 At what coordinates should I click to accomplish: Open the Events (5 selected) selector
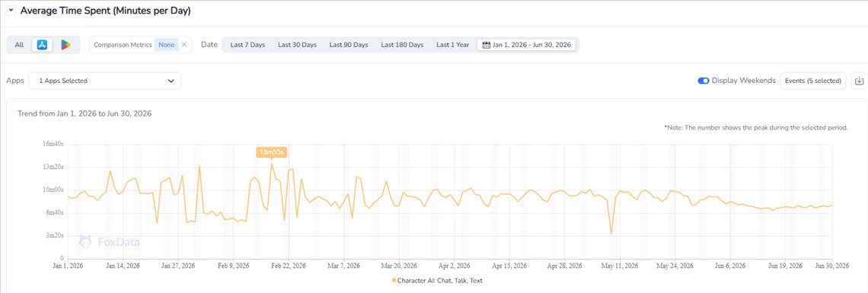tap(812, 81)
